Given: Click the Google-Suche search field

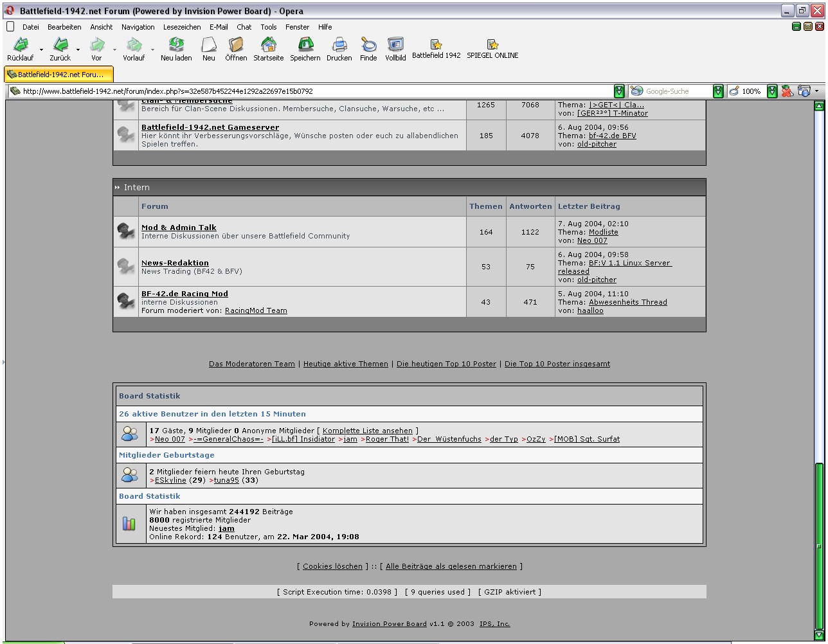Looking at the screenshot, I should pos(670,91).
